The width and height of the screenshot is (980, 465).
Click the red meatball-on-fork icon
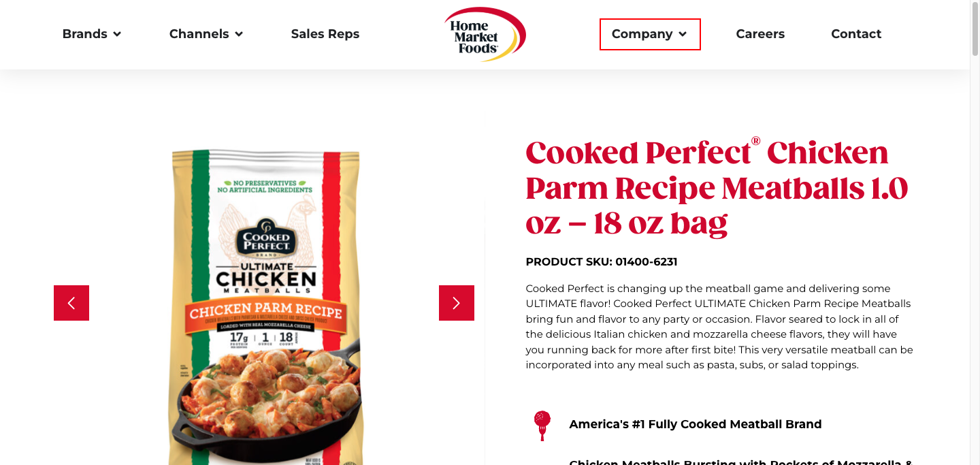click(542, 426)
